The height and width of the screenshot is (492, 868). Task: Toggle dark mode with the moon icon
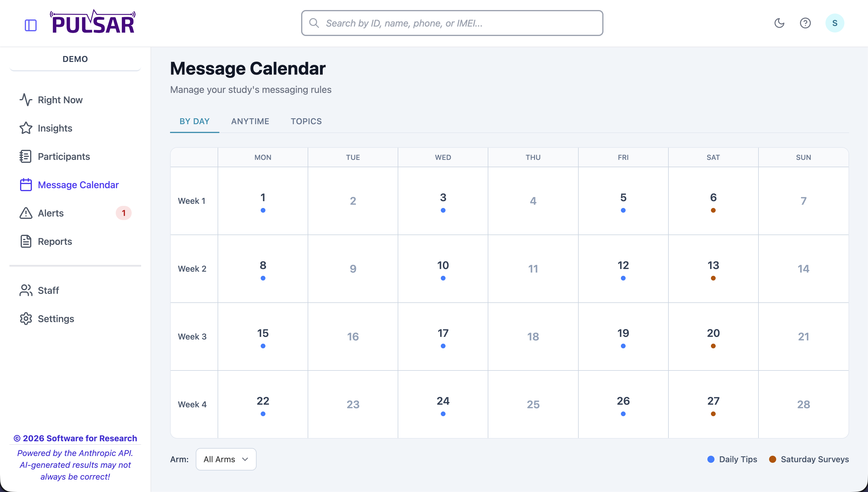[779, 23]
